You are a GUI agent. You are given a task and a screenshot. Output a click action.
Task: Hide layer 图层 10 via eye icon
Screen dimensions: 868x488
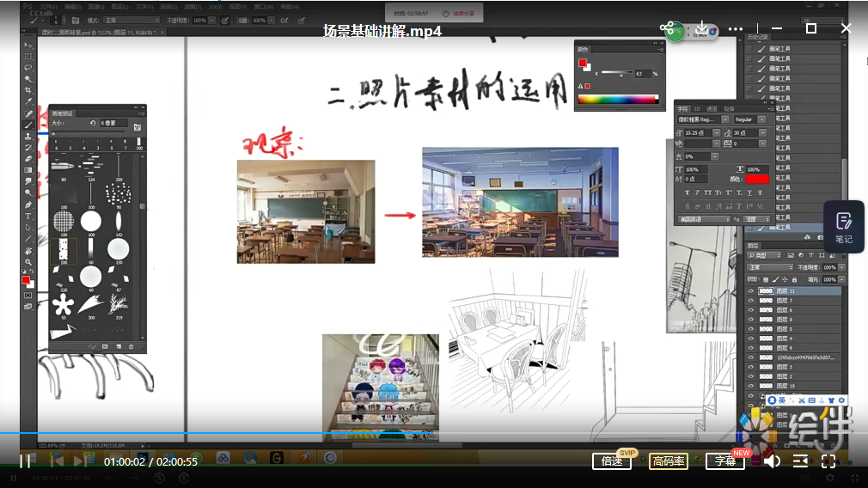coord(750,386)
